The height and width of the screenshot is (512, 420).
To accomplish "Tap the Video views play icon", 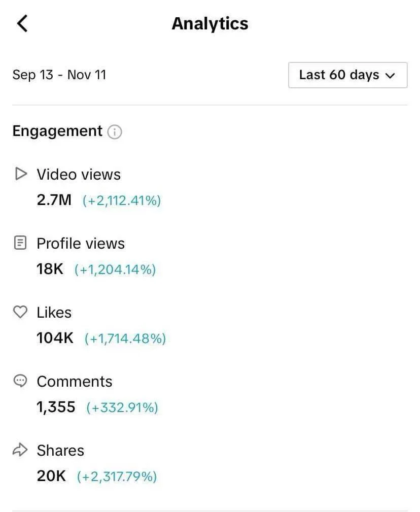I will pos(21,174).
